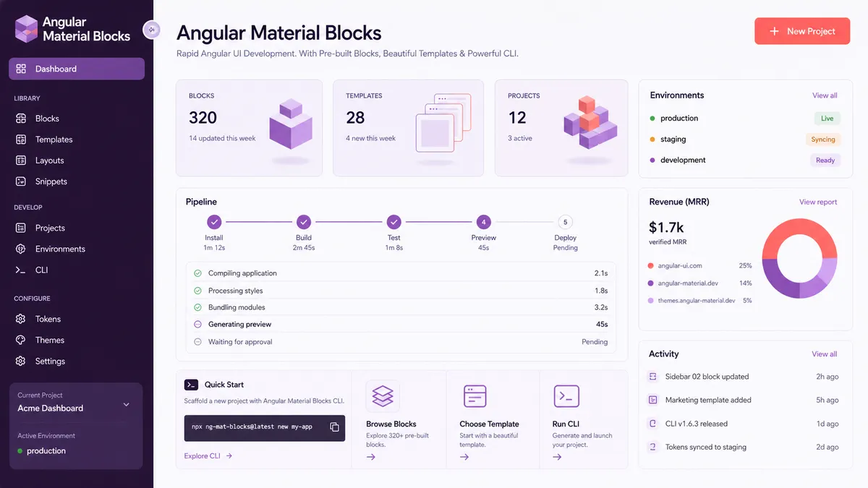Click the Dashboard grid icon in sidebar

[x=21, y=69]
